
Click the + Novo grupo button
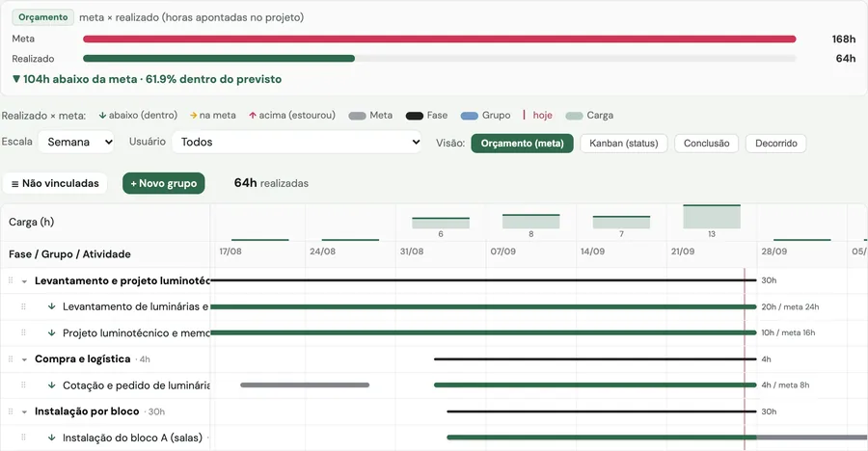[x=164, y=183]
